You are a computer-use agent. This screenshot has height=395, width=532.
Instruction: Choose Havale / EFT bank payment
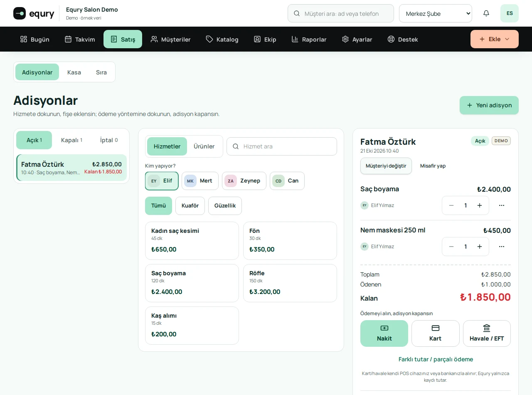pyautogui.click(x=487, y=333)
